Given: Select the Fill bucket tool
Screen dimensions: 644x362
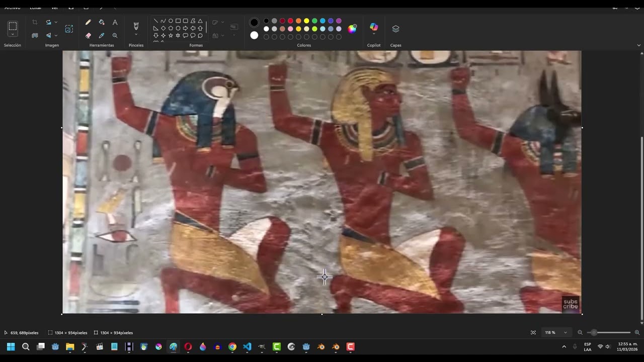Looking at the screenshot, I should pos(102,22).
